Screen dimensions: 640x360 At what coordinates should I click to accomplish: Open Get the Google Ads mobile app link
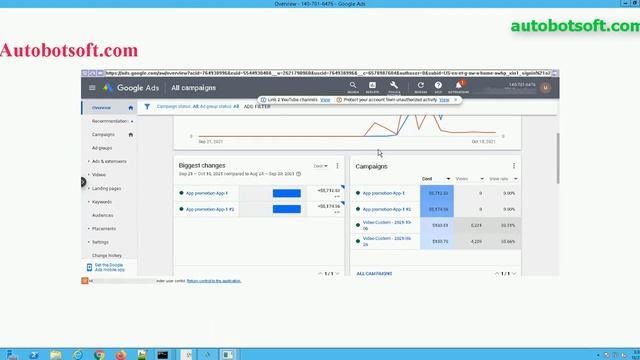tap(109, 268)
